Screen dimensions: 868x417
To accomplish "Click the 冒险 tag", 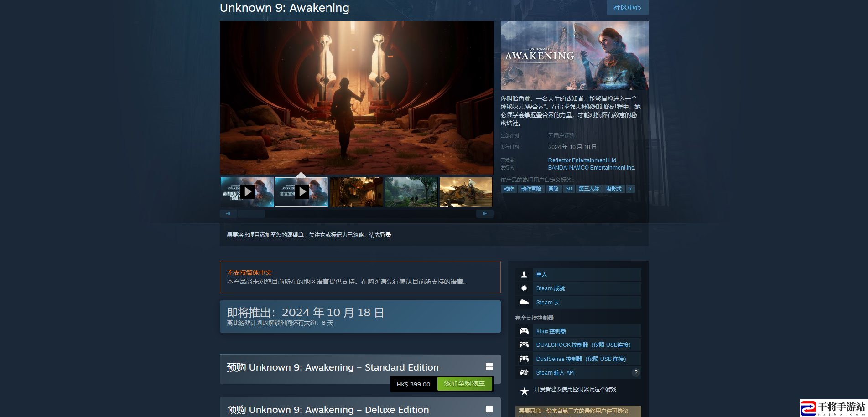I will [x=553, y=189].
